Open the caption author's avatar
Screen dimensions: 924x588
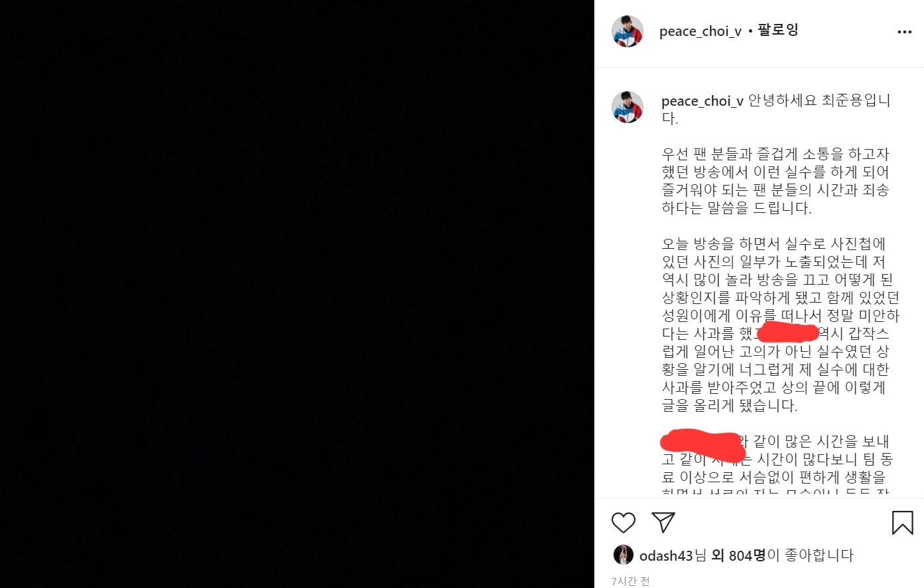(628, 107)
